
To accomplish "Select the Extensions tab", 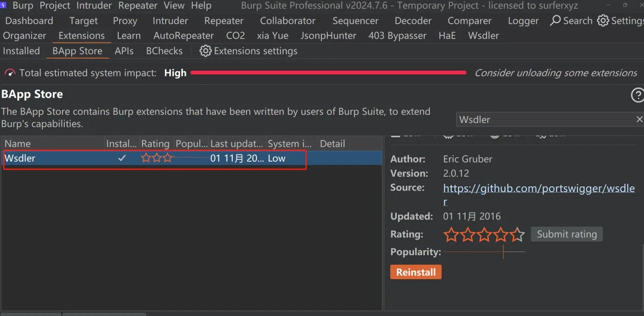I will [x=81, y=36].
